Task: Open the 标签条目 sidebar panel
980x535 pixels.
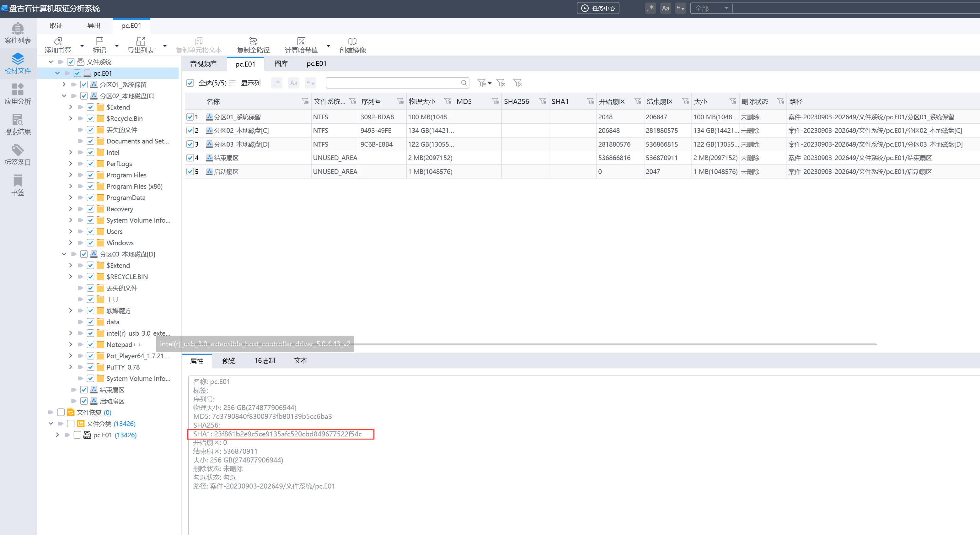Action: [x=18, y=154]
